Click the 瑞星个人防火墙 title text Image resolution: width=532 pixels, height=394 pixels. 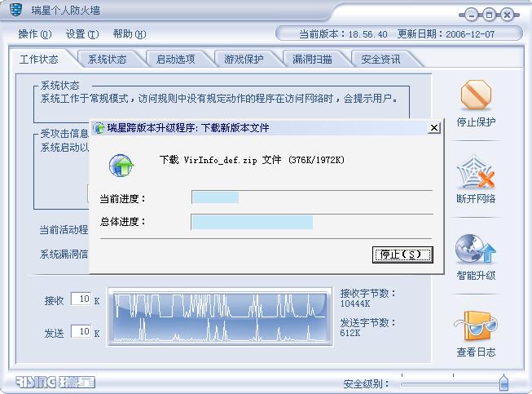66,10
